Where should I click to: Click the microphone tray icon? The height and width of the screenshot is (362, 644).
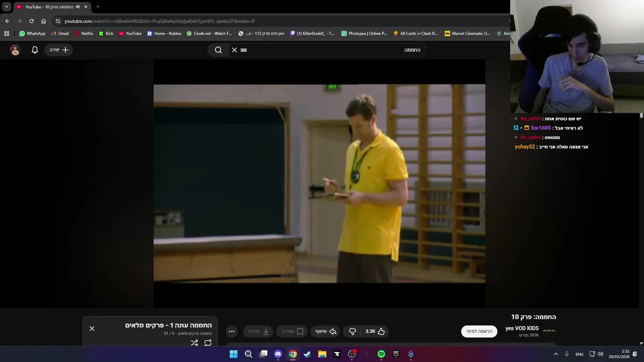pos(567,354)
